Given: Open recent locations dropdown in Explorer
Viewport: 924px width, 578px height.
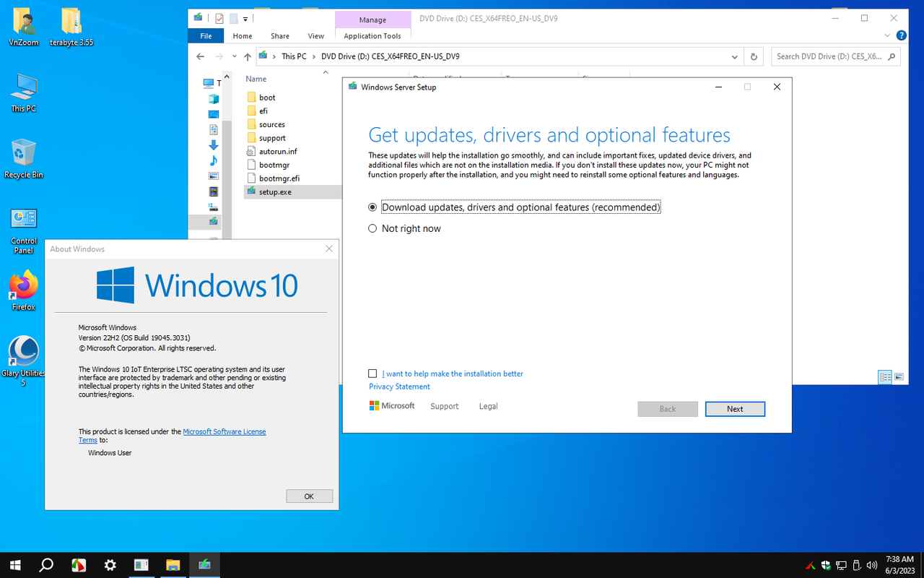Looking at the screenshot, I should [235, 56].
